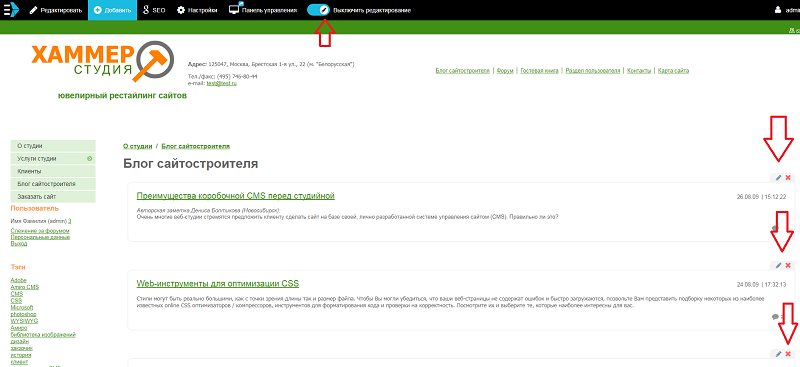Toggle the Выключить редактирование switch
This screenshot has width=800, height=367.
click(318, 10)
